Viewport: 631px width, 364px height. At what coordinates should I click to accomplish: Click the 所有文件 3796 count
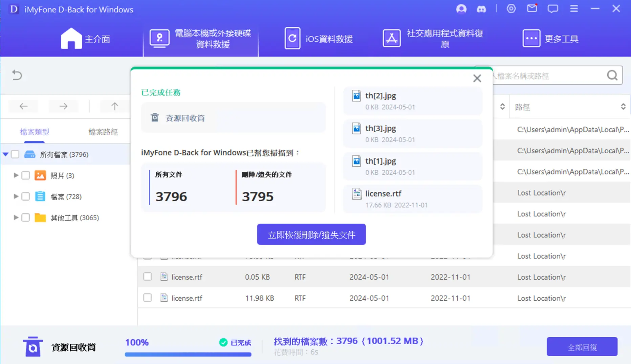(171, 196)
